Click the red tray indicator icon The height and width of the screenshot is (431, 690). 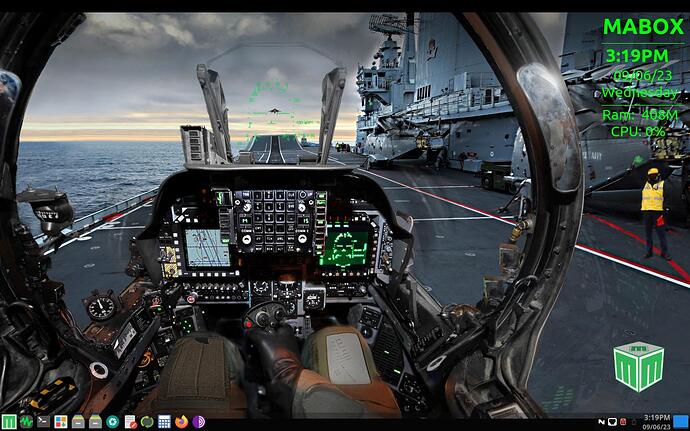623,422
